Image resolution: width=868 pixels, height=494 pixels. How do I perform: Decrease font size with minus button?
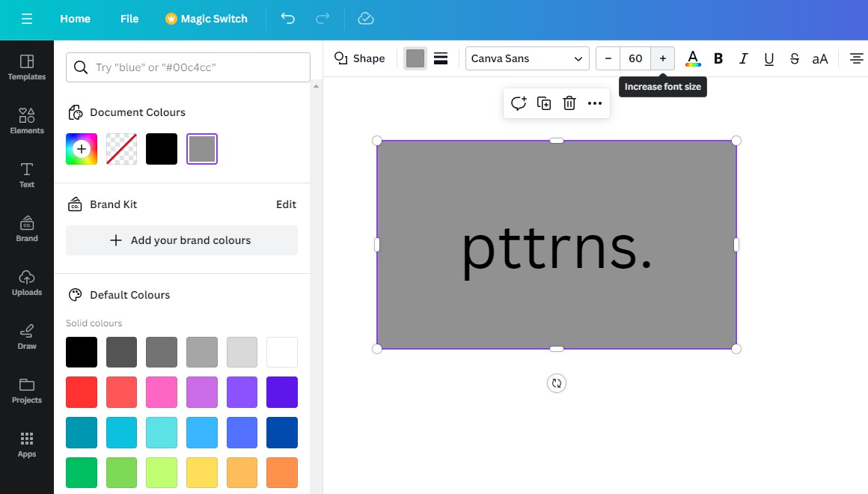tap(608, 58)
